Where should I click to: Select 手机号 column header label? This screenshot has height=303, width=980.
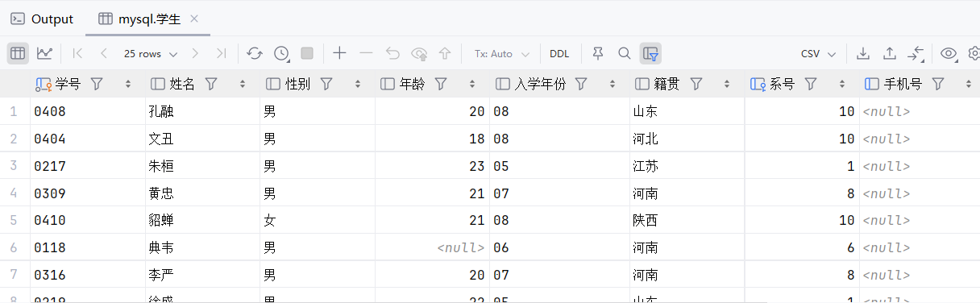pos(903,84)
